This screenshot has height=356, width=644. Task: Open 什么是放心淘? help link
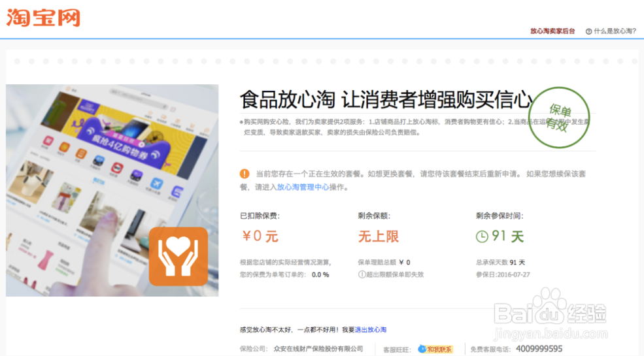(615, 31)
